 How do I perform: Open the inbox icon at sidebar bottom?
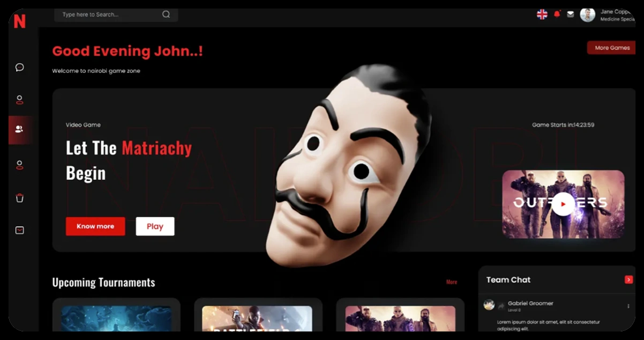pos(20,230)
